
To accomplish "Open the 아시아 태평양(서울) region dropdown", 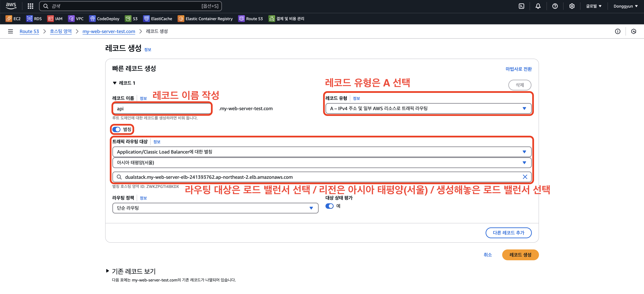I will [322, 163].
